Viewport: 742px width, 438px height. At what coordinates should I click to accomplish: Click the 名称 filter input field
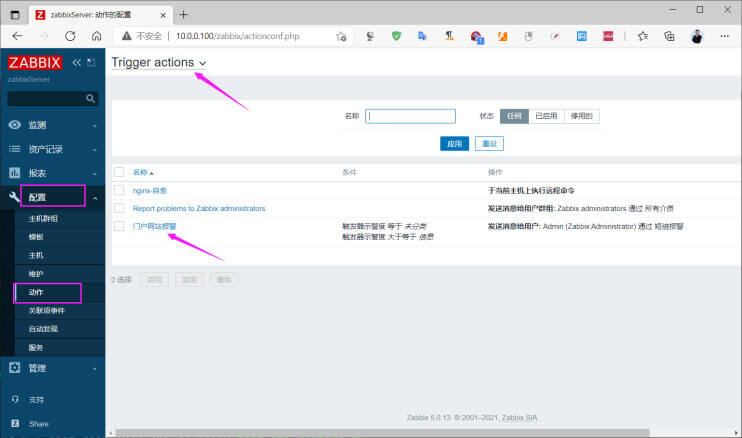coord(410,116)
